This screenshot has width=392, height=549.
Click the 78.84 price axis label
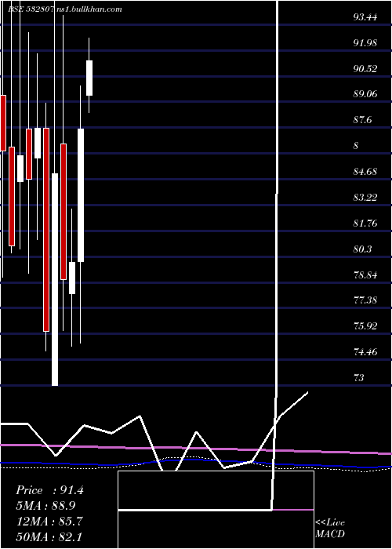point(365,274)
